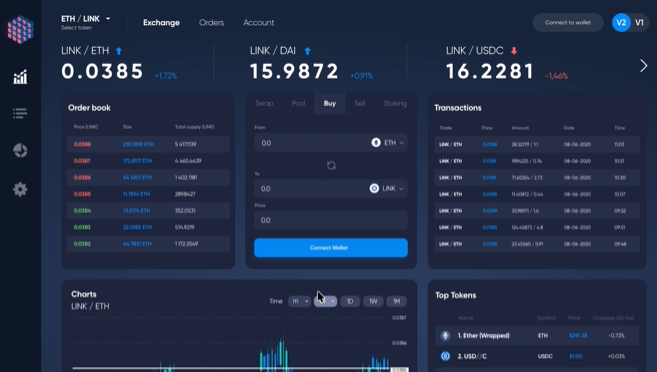Click the Connect to wallet header button
657x372 pixels.
pyautogui.click(x=568, y=23)
